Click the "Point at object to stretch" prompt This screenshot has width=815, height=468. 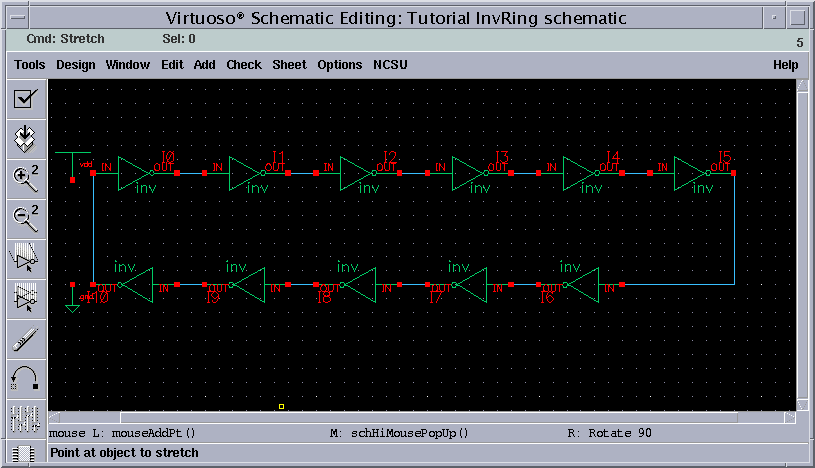124,453
